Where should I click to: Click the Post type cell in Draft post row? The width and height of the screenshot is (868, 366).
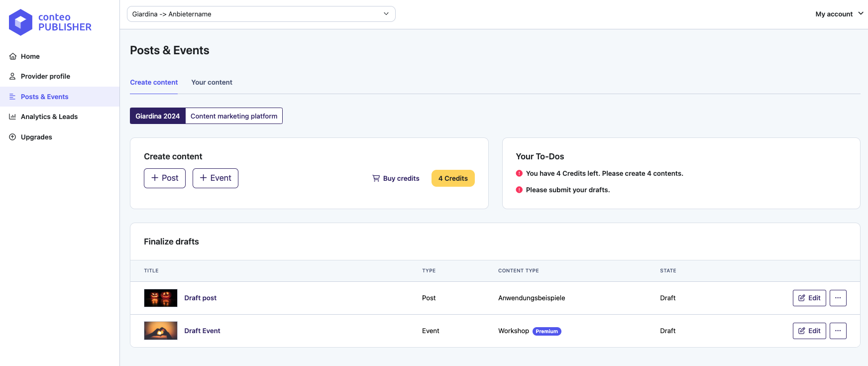tap(429, 298)
